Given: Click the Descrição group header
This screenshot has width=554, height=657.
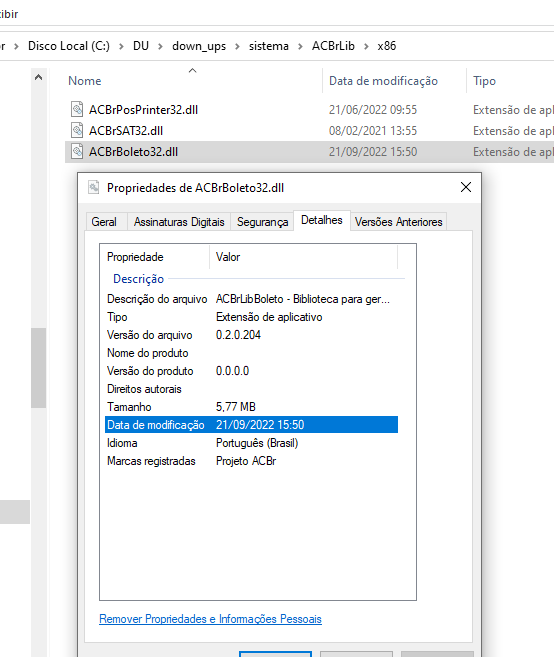Looking at the screenshot, I should [138, 279].
